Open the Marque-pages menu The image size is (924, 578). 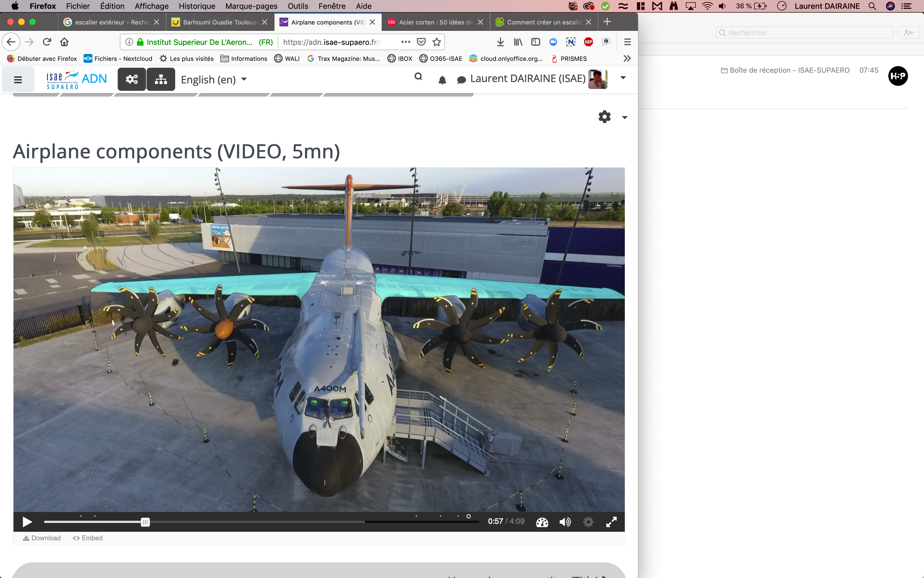251,6
